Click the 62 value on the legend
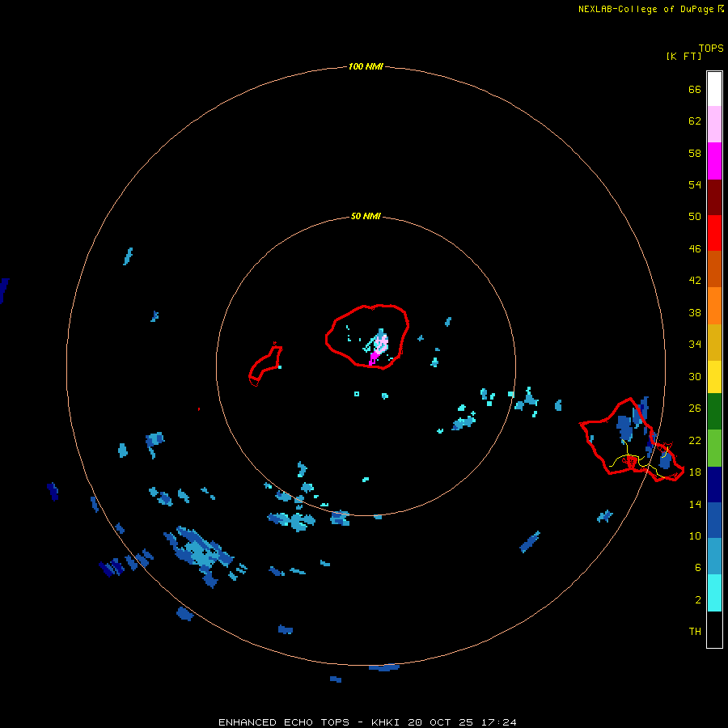This screenshot has width=728, height=728. tap(695, 121)
